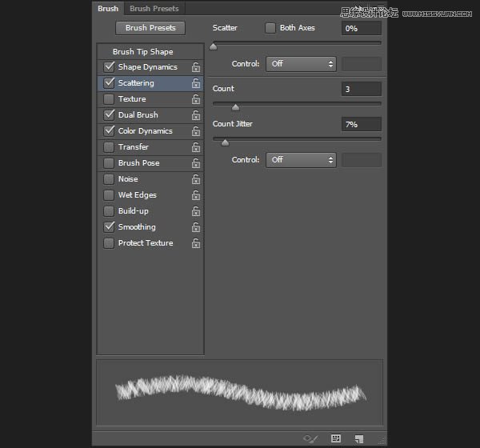Open the Shape Dynamics settings row
The image size is (480, 448).
[150, 67]
